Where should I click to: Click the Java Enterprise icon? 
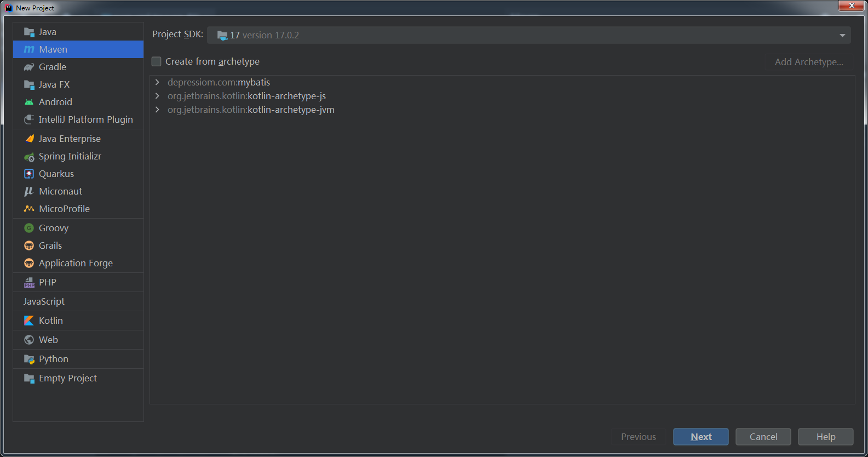pos(29,139)
